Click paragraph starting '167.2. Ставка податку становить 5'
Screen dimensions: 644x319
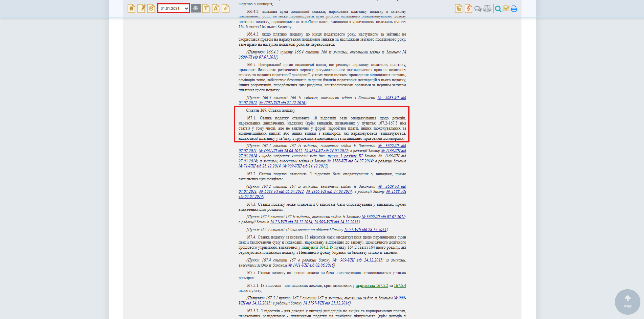pos(322,176)
